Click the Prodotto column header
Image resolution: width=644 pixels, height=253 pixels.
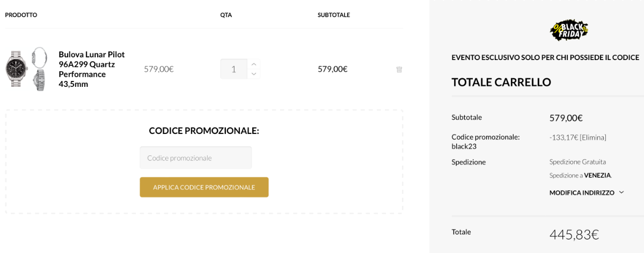tap(21, 15)
